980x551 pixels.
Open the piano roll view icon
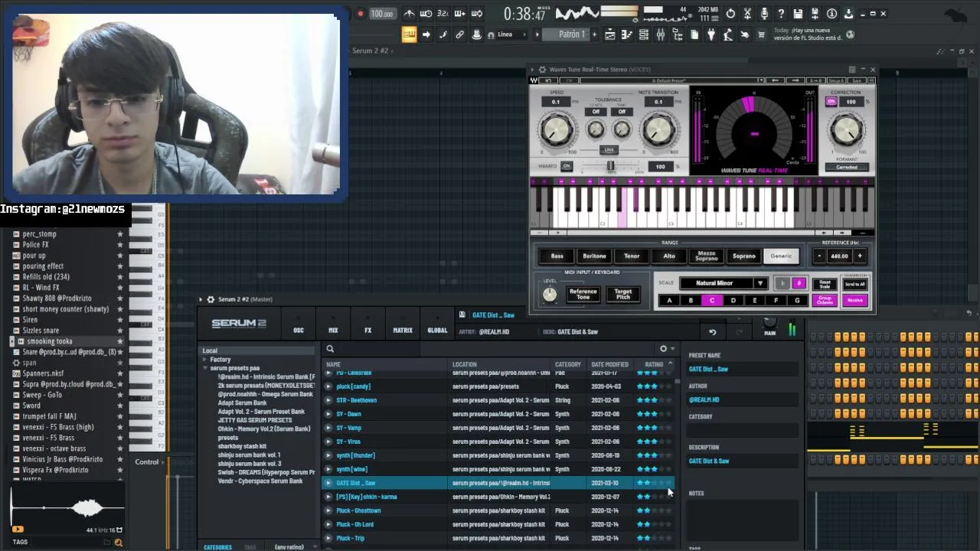coord(626,34)
